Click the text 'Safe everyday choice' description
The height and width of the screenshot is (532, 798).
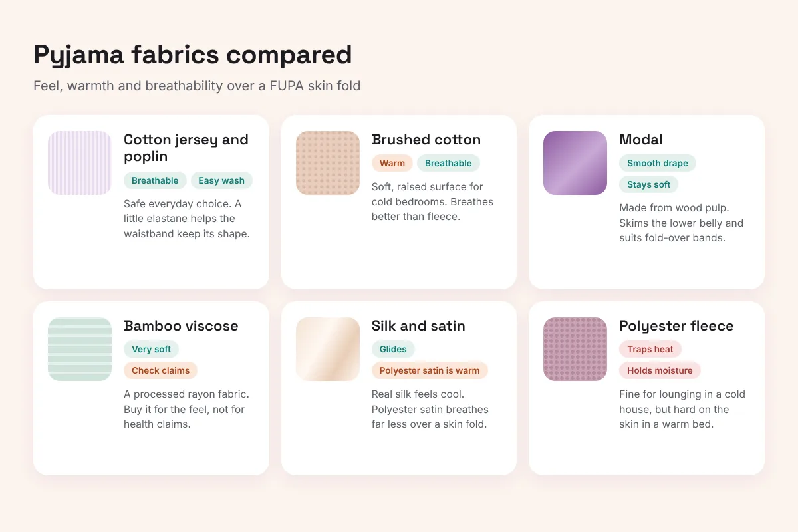click(x=187, y=219)
